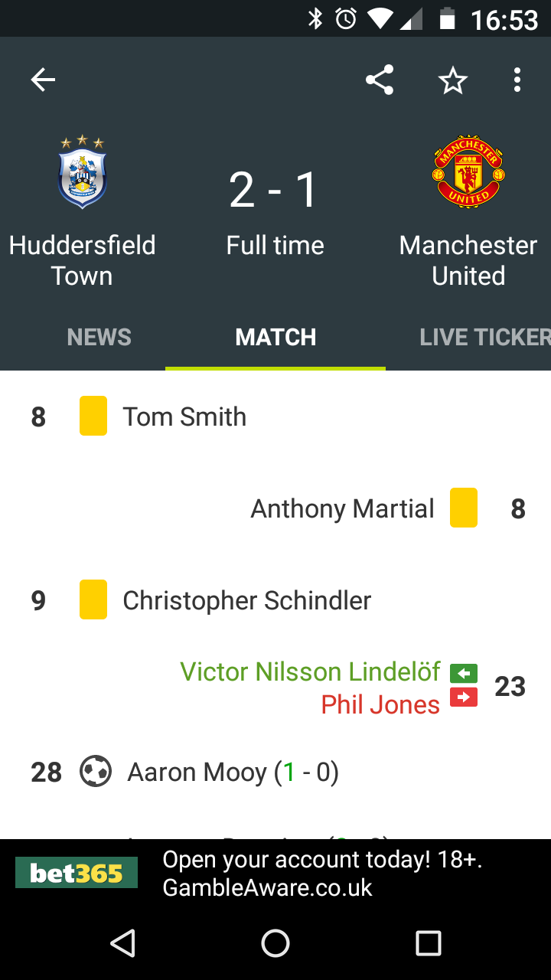Tap the 2 - 1 full time score
Image resolution: width=551 pixels, height=980 pixels.
(274, 190)
